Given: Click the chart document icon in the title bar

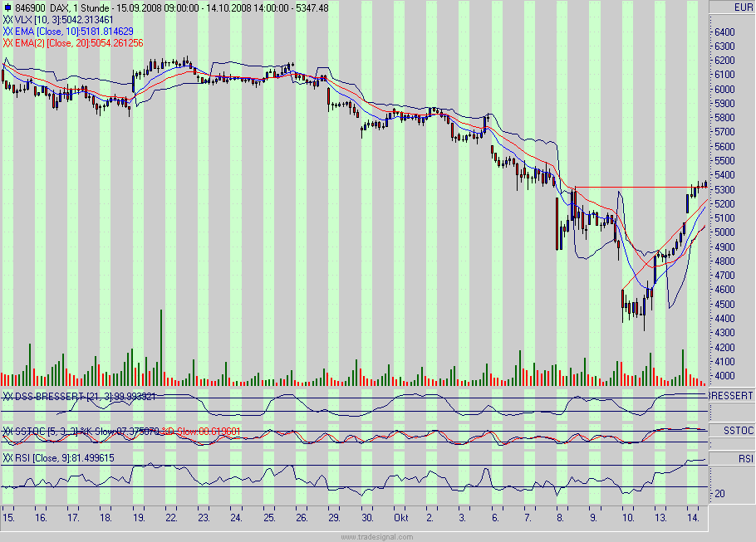Looking at the screenshot, I should pyautogui.click(x=8, y=6).
